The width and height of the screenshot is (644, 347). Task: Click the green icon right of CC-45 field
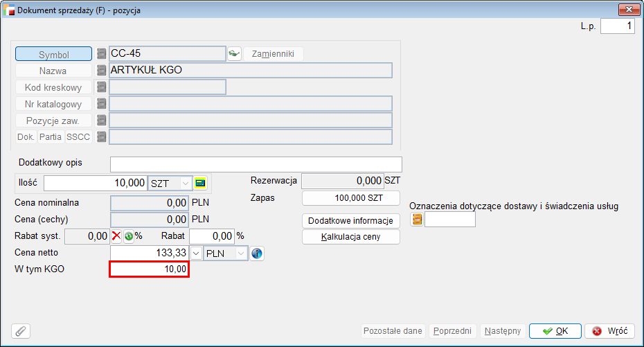234,54
